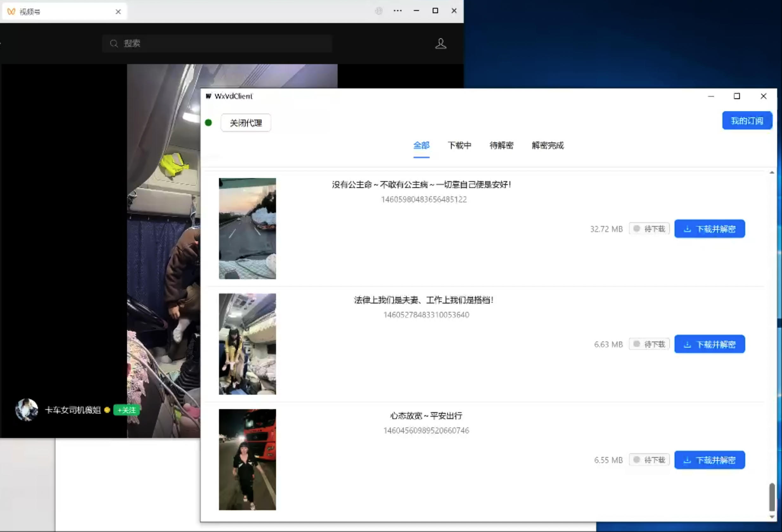Viewport: 782px width, 532px height.
Task: Click the search magnifier icon
Action: coord(113,43)
